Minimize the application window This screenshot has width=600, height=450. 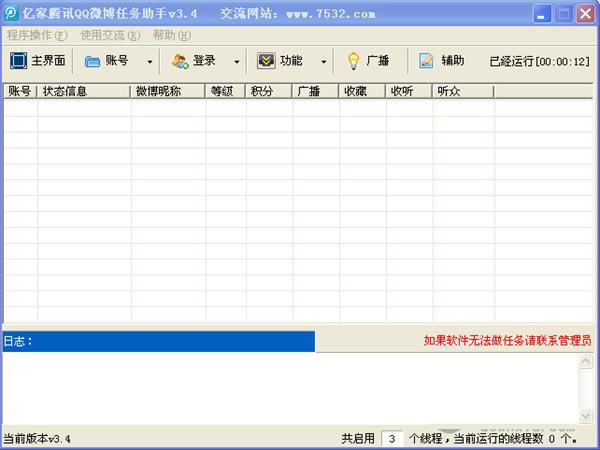(x=542, y=14)
